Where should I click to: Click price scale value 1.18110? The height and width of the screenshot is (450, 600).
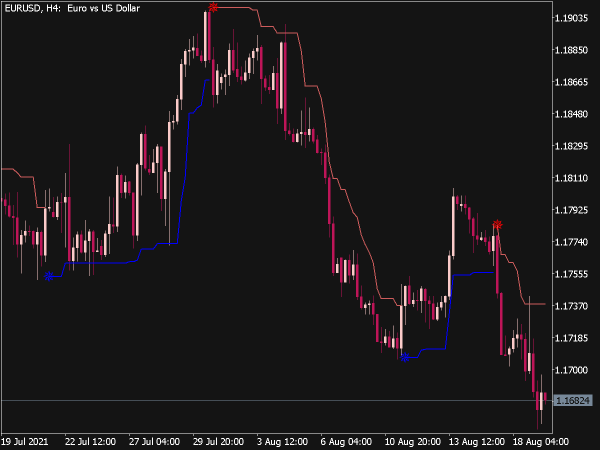(x=571, y=178)
